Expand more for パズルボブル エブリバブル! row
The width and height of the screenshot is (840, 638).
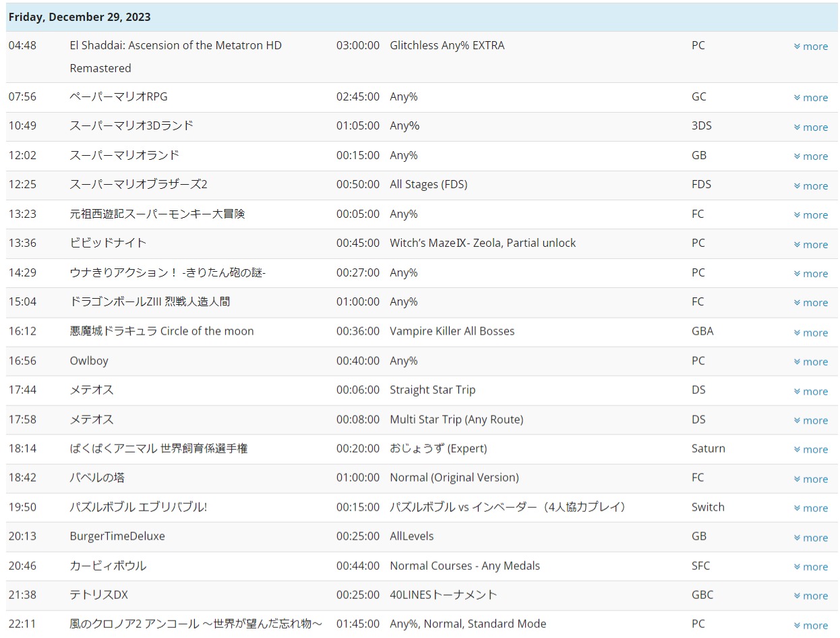point(810,509)
